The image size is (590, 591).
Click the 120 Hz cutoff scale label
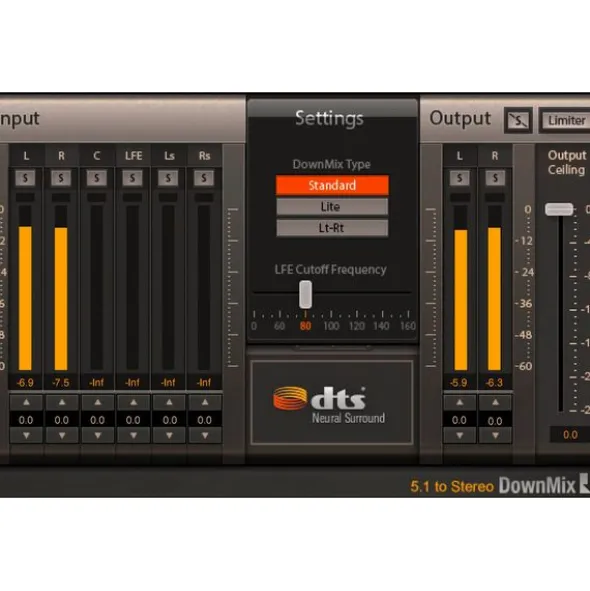(x=356, y=326)
